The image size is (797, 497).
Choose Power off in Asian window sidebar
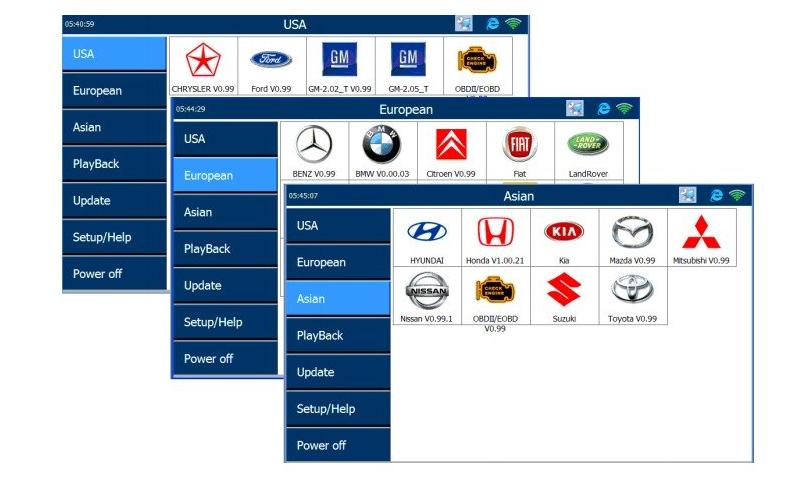pyautogui.click(x=338, y=445)
